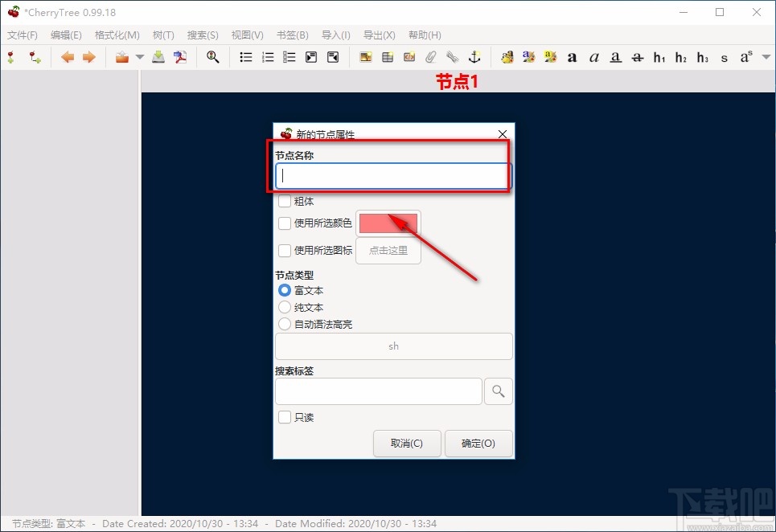This screenshot has height=532, width=776.
Task: Insert anchor toolbar icon
Action: coord(474,57)
